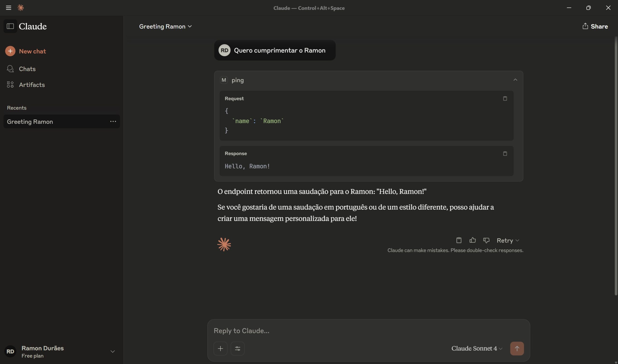Open the hamburger menu in title bar
The height and width of the screenshot is (364, 618).
tap(9, 8)
